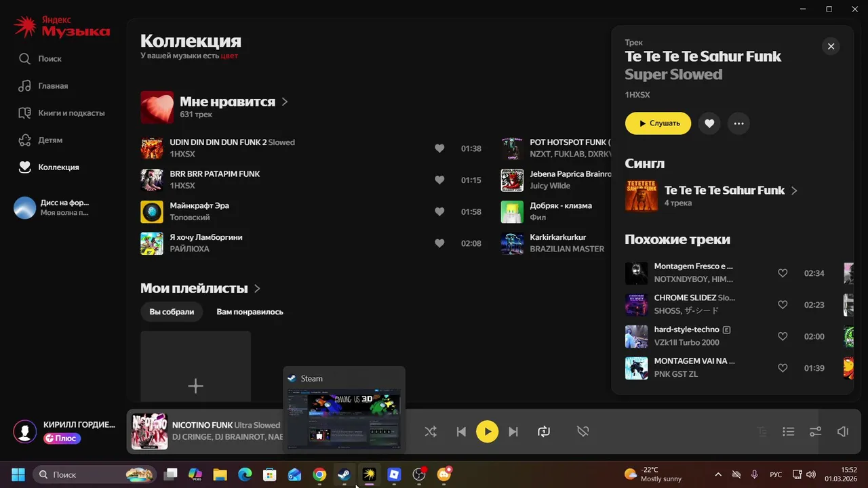Play UDIN DIN DIN DUN FUNK 2 cover
Viewport: 868px width, 488px height.
tap(152, 148)
